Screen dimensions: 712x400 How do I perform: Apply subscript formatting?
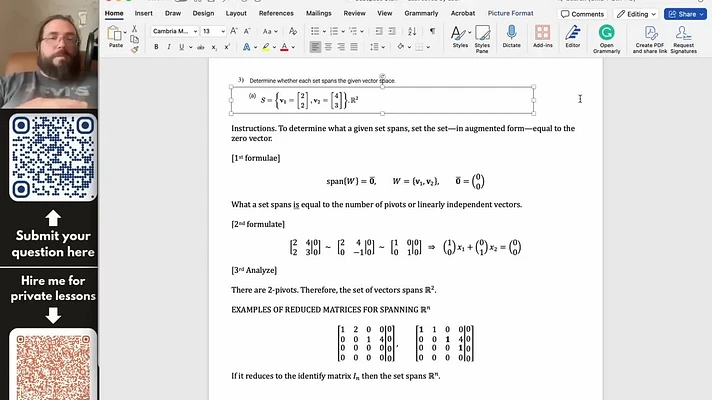coord(214,47)
